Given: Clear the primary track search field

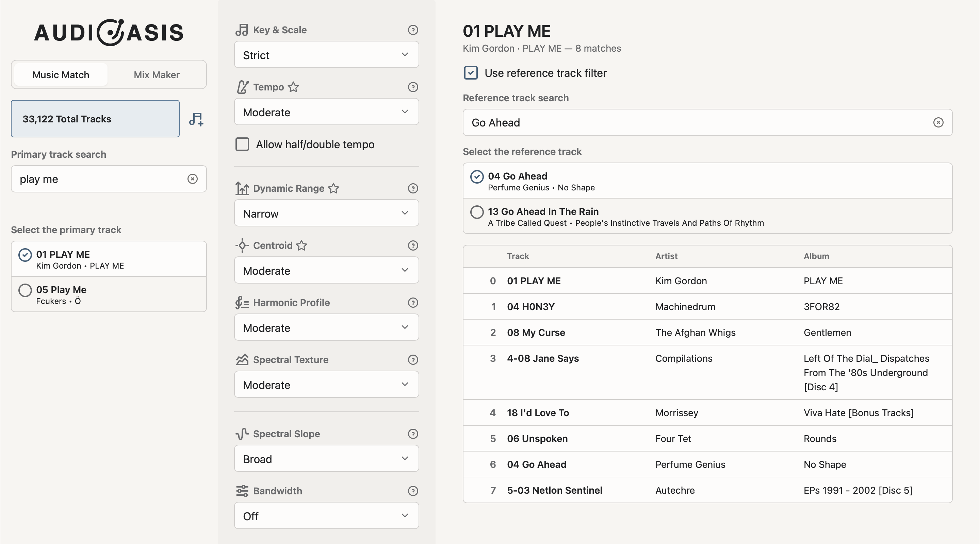Looking at the screenshot, I should (x=193, y=179).
